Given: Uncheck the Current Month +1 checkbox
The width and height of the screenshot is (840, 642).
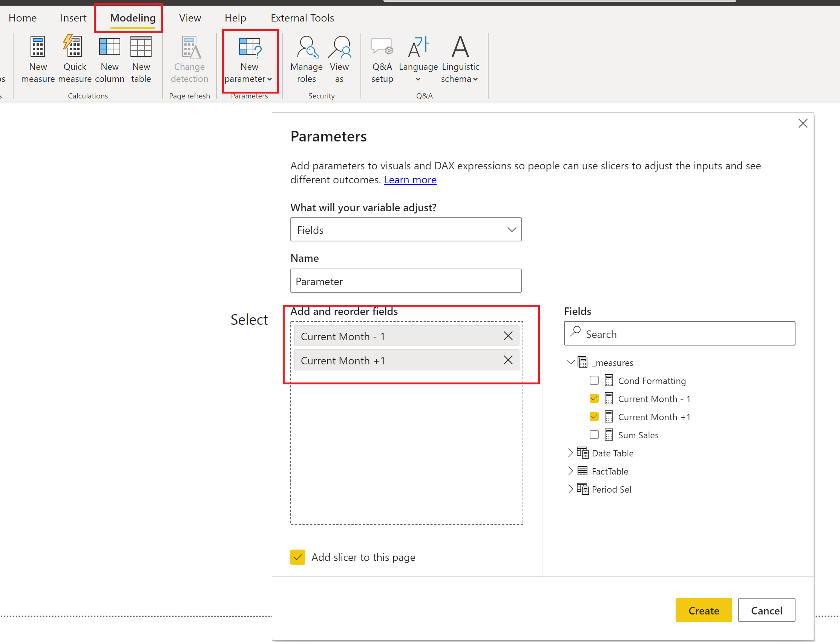Looking at the screenshot, I should click(593, 416).
